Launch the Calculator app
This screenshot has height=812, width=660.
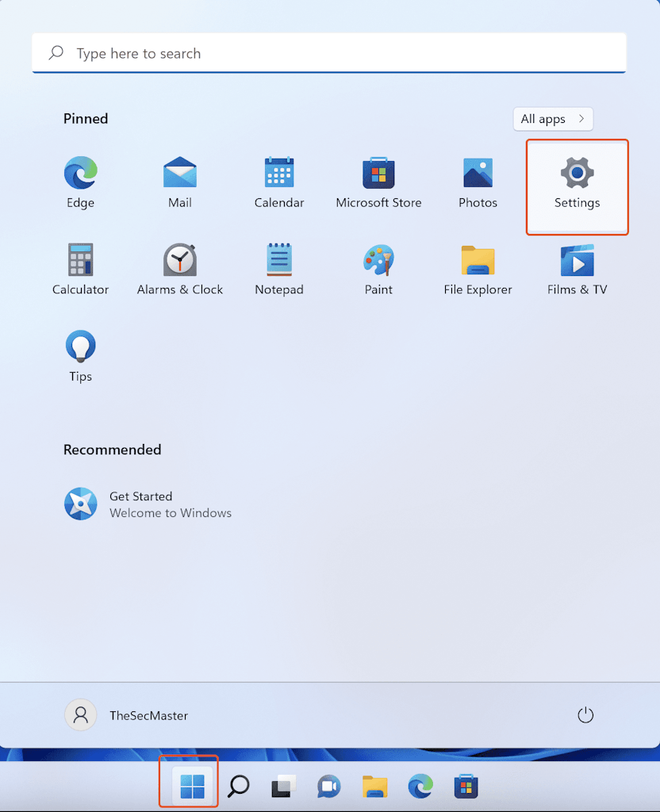80,270
